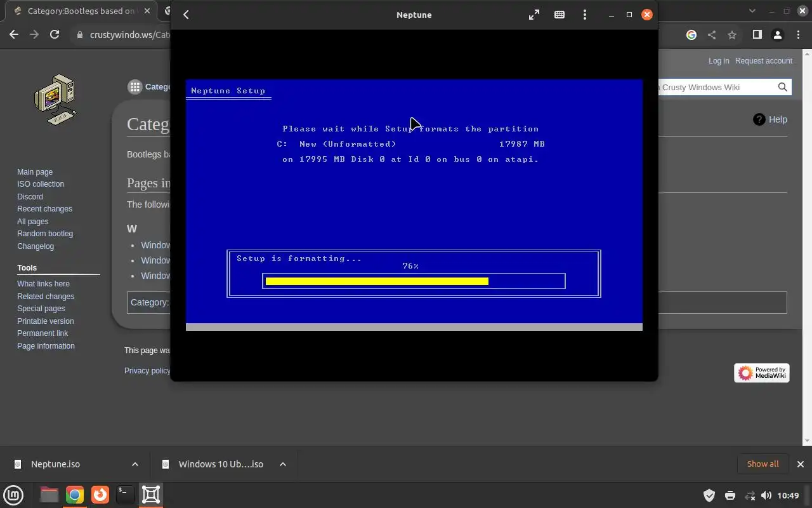Open Discord sidebar link
The width and height of the screenshot is (812, 508).
point(30,197)
